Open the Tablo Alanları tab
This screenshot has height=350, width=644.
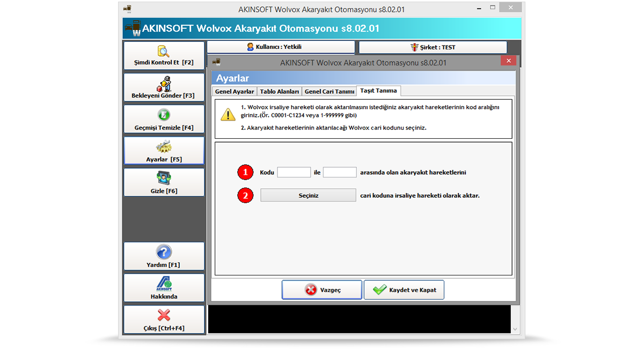click(x=279, y=91)
